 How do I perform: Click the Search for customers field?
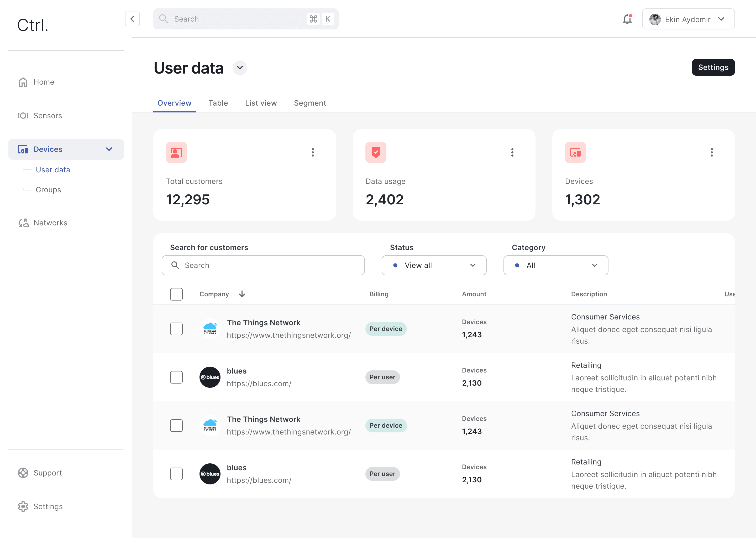point(263,265)
